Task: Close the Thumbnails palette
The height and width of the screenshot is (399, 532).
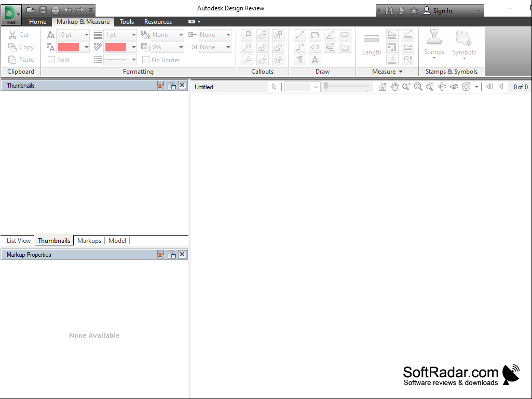Action: coord(182,85)
